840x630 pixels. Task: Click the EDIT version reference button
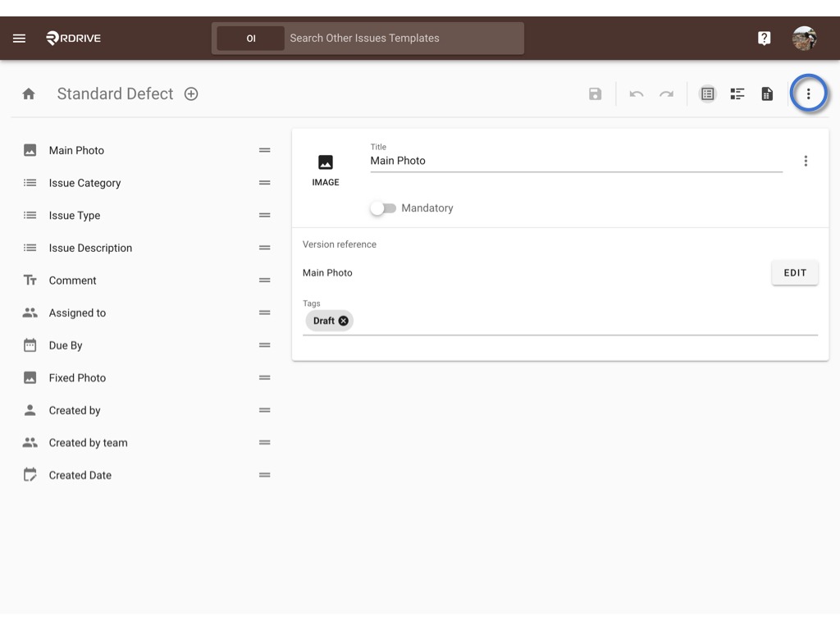794,272
